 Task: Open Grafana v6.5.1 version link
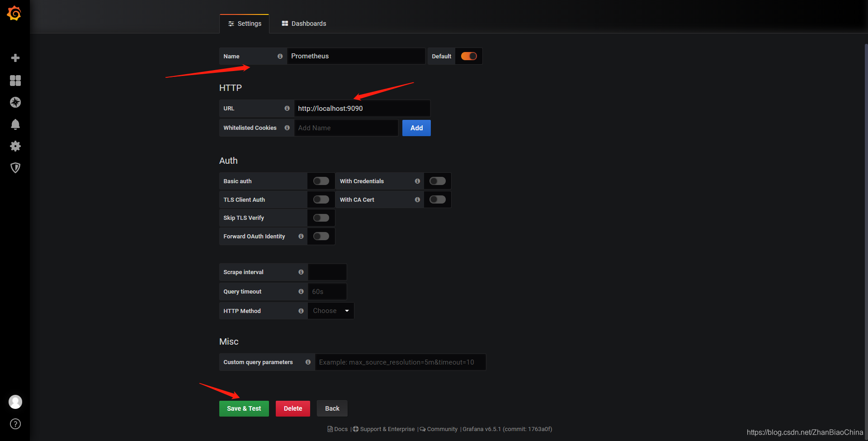coord(507,429)
